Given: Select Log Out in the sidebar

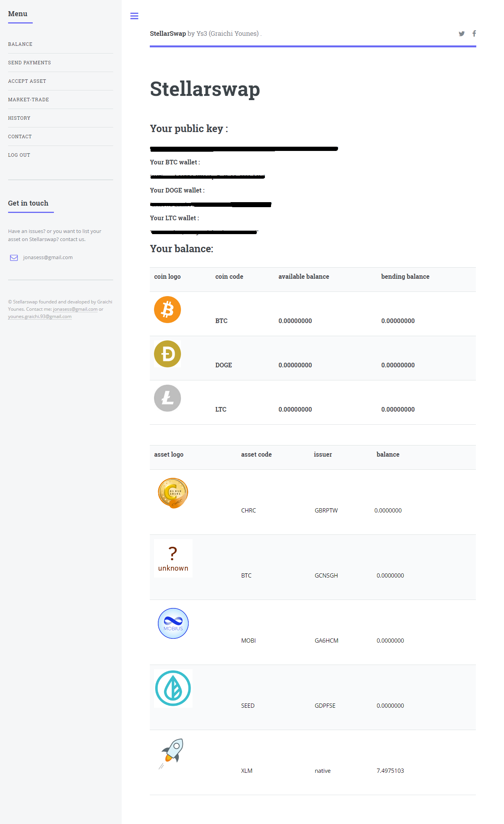Looking at the screenshot, I should coord(19,155).
